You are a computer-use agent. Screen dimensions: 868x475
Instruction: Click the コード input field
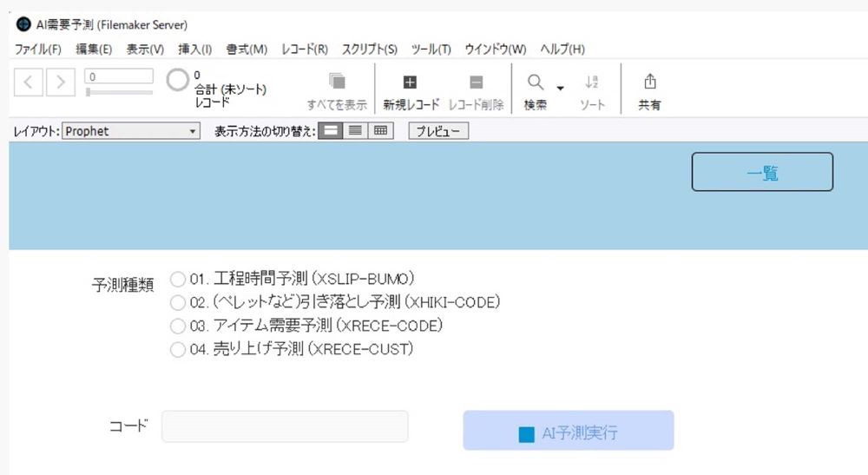[x=285, y=426]
